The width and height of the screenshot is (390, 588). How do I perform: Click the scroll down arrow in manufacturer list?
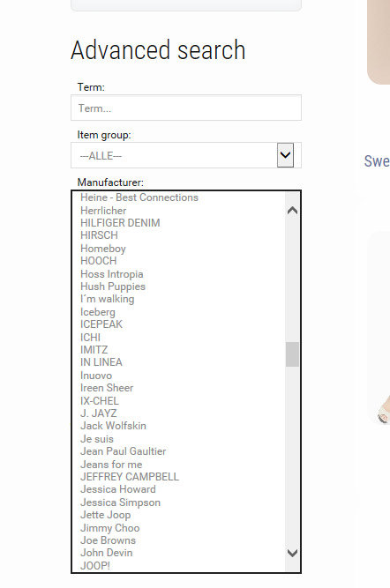click(x=292, y=553)
